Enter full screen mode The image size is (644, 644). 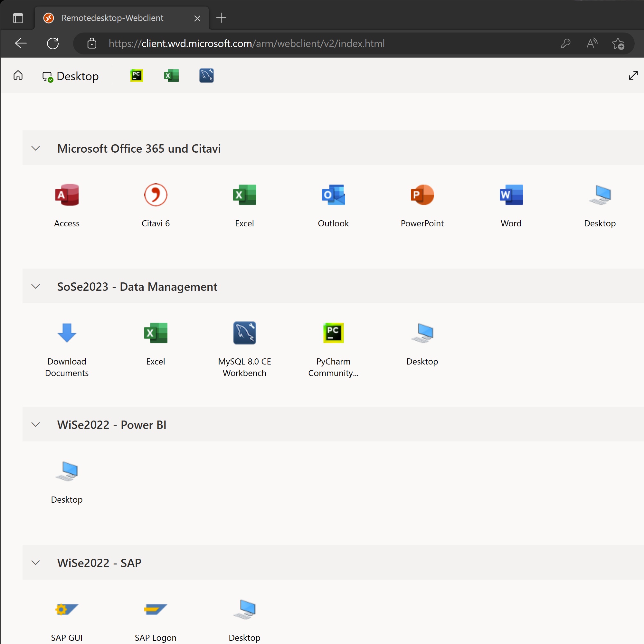(633, 76)
